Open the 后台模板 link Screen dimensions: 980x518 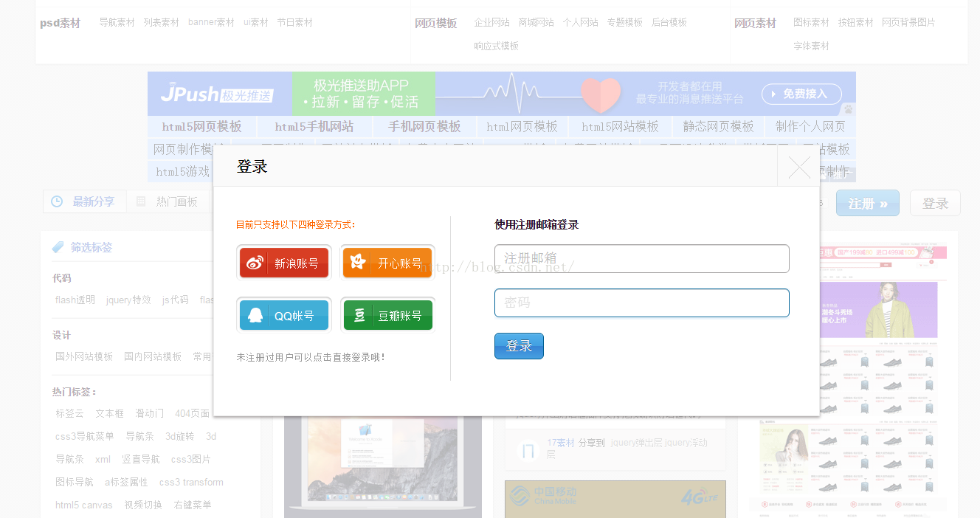[669, 22]
